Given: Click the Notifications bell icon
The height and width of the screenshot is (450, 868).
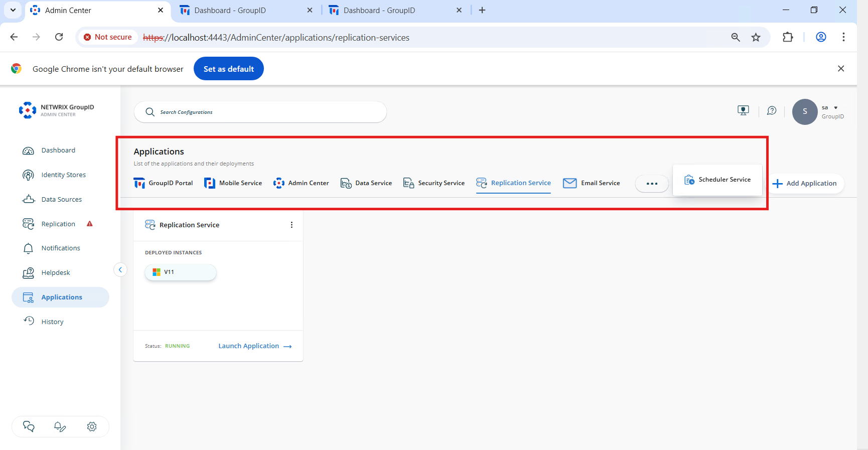Looking at the screenshot, I should tap(28, 248).
